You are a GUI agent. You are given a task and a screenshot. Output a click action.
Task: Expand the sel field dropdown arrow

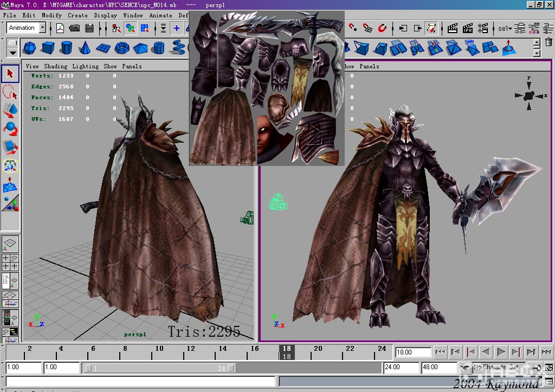coord(509,28)
